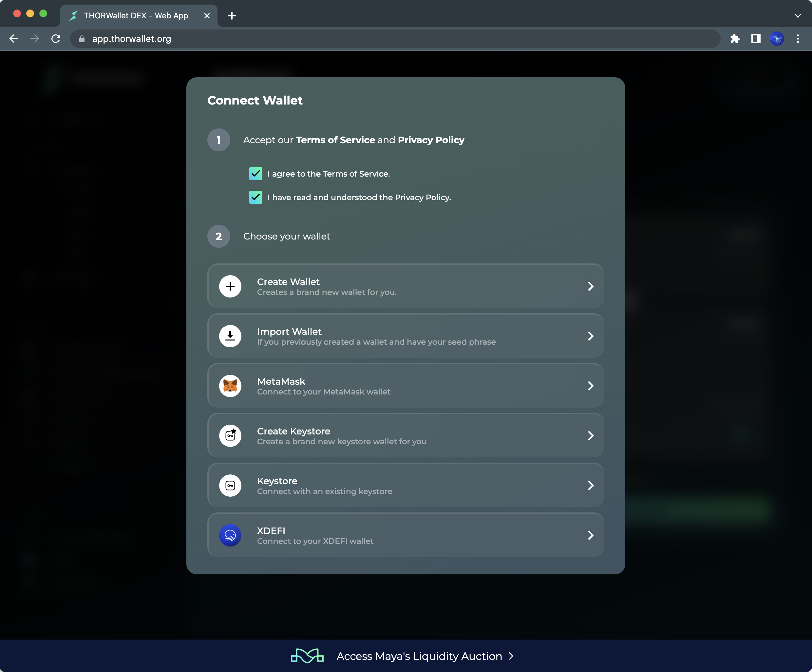Image resolution: width=812 pixels, height=672 pixels.
Task: Click the Create Keystore key-star icon
Action: [230, 436]
